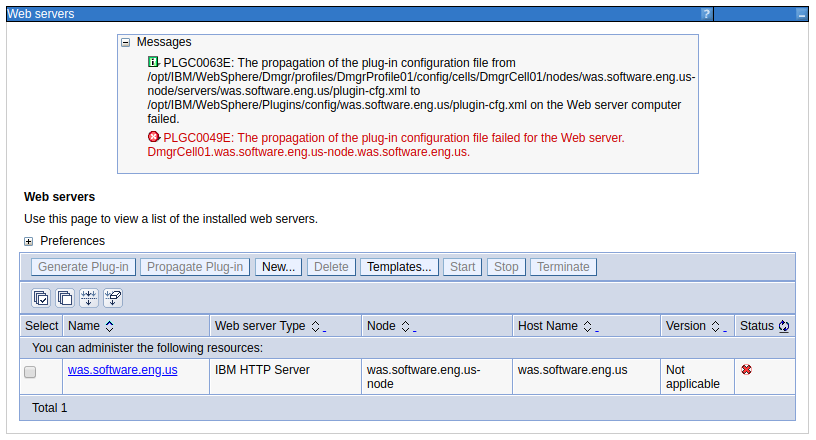Sort by the Name column

pos(110,326)
